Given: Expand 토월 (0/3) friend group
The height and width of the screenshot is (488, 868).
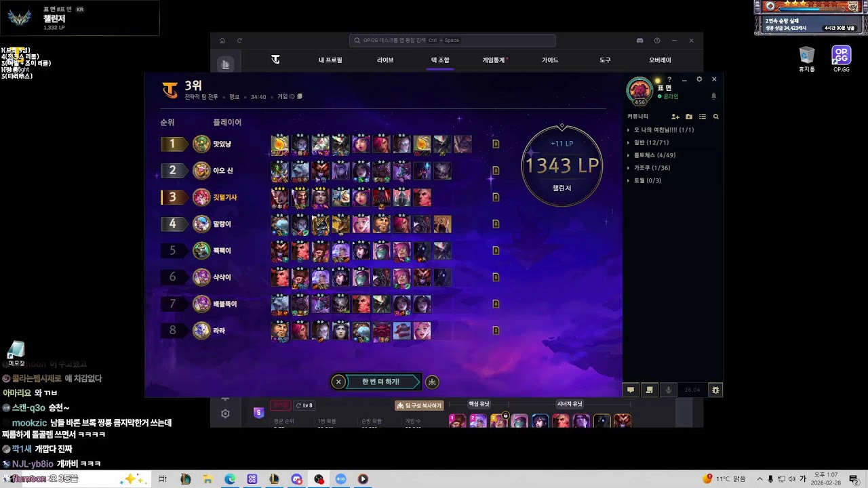Looking at the screenshot, I should (648, 180).
